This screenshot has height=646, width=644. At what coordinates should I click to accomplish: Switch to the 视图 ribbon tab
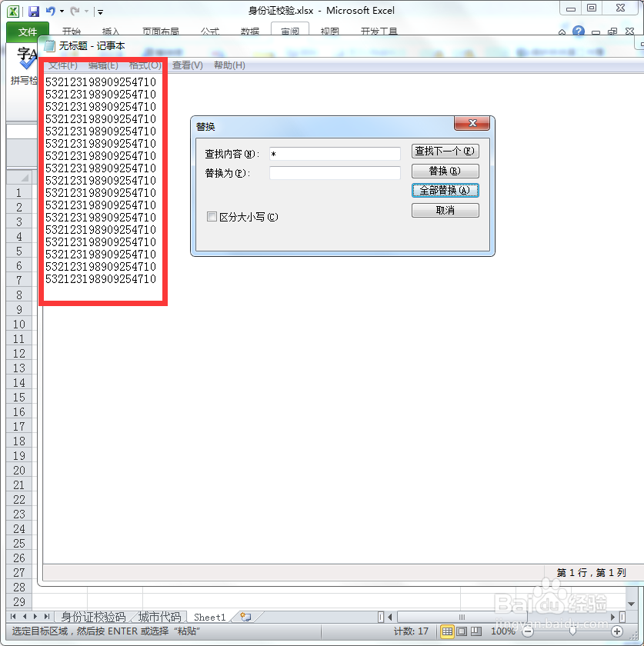coord(329,32)
